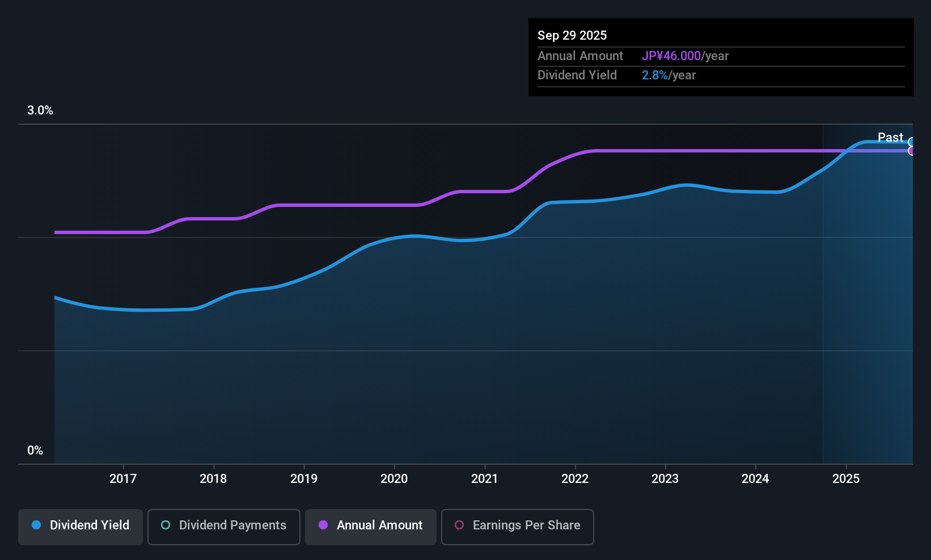The width and height of the screenshot is (931, 560).
Task: Enable the Dividend Payments series
Action: [223, 527]
